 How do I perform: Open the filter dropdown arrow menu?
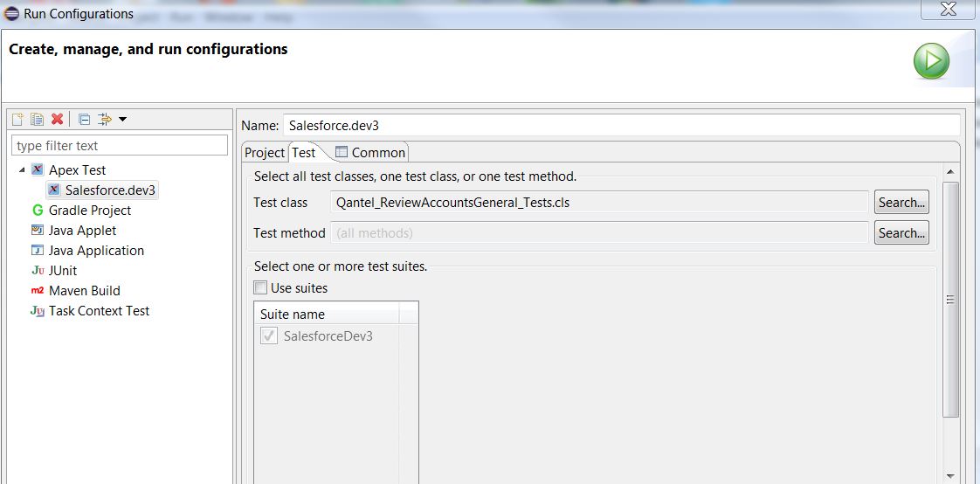click(123, 120)
